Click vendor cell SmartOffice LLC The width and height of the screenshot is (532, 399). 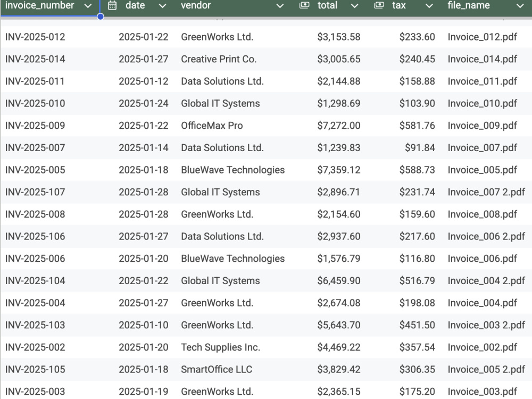tap(217, 369)
